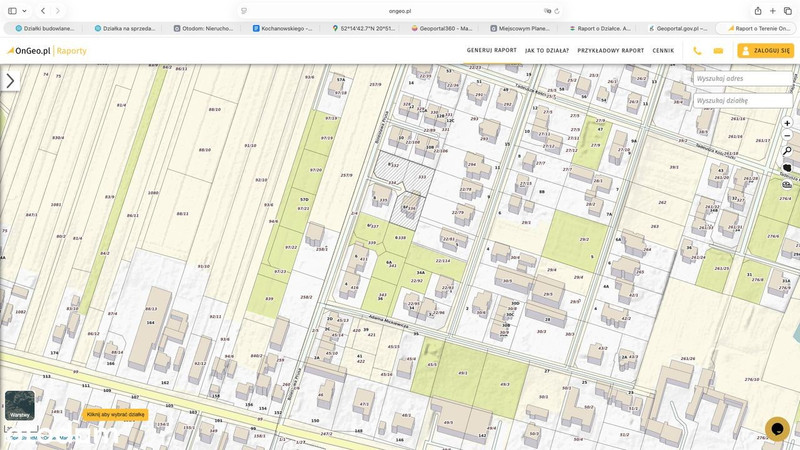800x450 pixels.
Task: Click the email envelope icon
Action: 718,50
